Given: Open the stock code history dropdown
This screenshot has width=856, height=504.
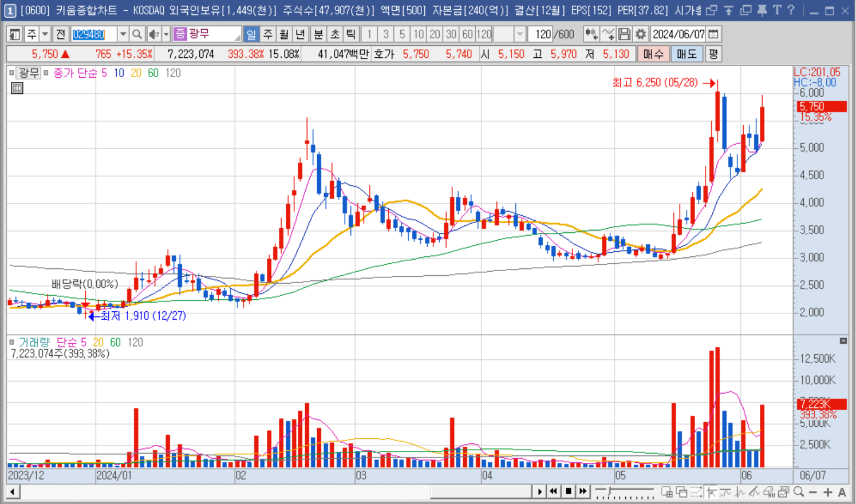Looking at the screenshot, I should click(123, 34).
